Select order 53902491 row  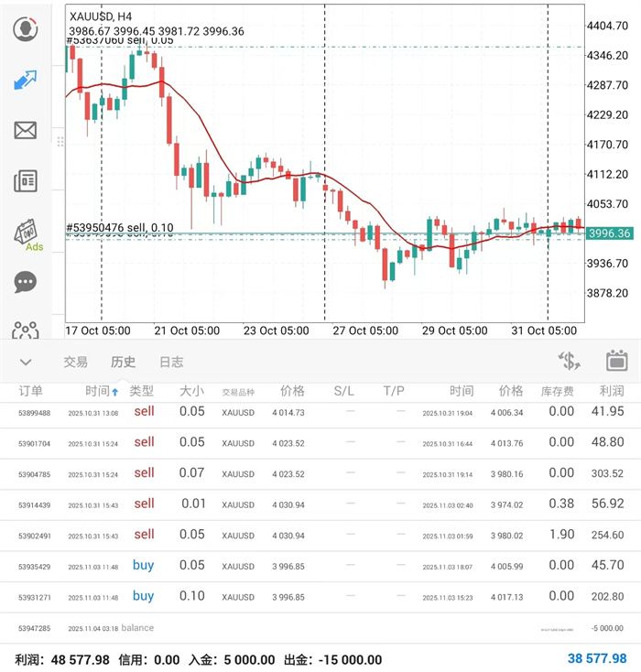click(320, 536)
